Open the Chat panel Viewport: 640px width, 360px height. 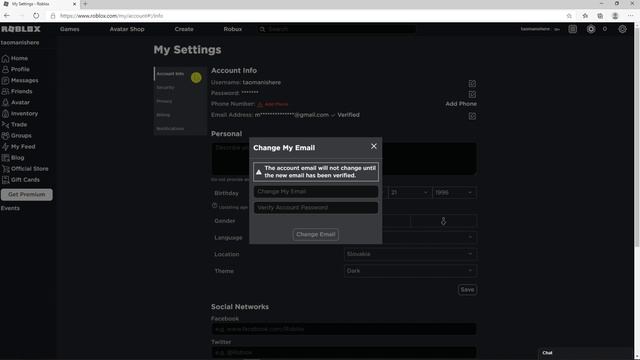click(585, 353)
